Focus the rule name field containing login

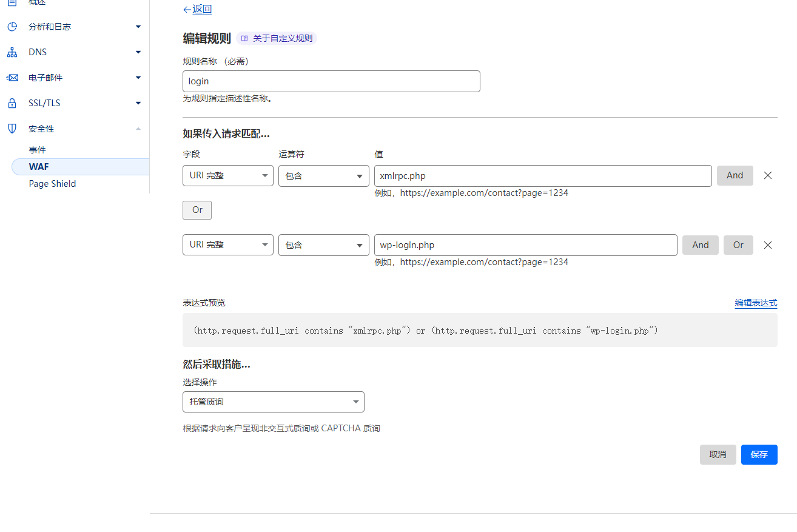coord(331,81)
